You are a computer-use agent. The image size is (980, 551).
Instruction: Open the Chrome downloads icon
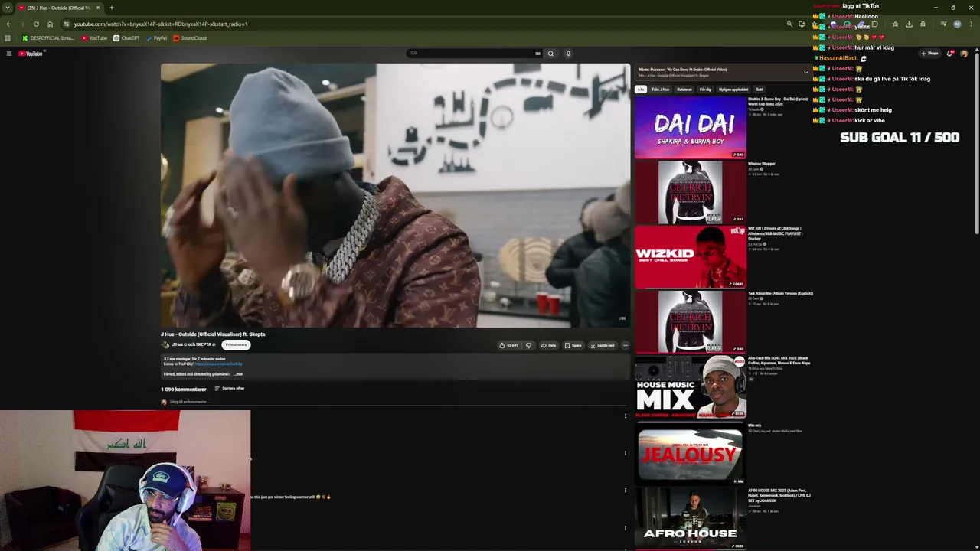click(x=909, y=24)
